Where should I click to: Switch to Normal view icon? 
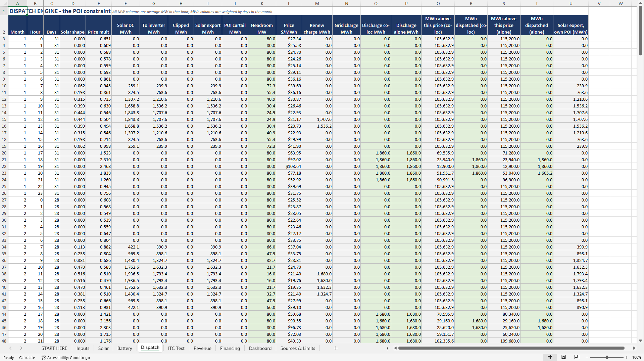[x=550, y=357]
